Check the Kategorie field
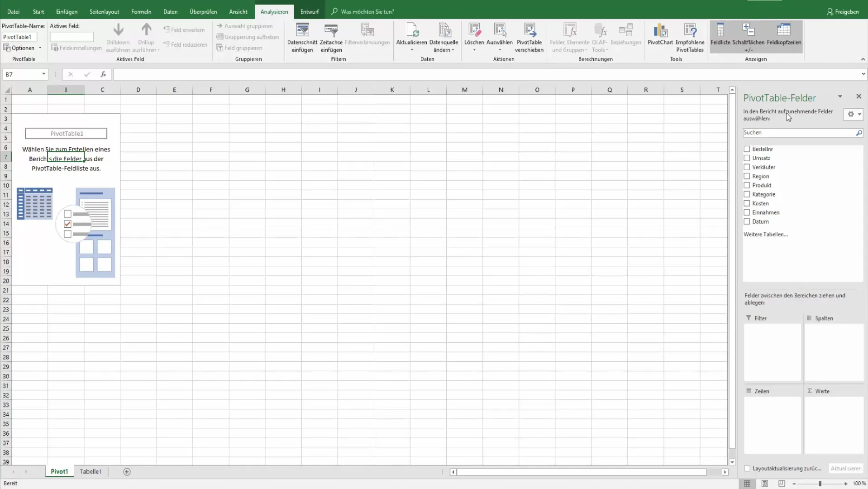Screen dimensions: 868x489 [747, 194]
